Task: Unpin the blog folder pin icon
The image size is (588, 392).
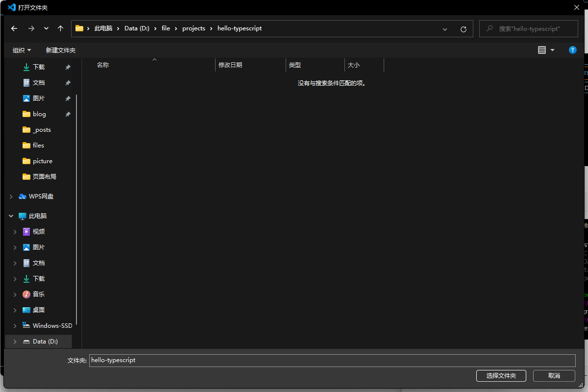Action: point(68,114)
